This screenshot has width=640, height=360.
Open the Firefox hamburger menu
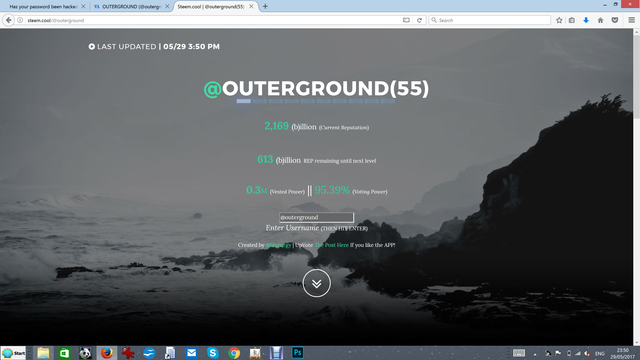(x=631, y=20)
